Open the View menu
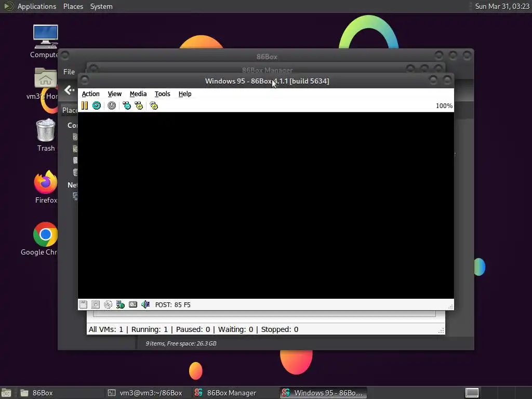Viewport: 532px width, 399px height. point(115,94)
